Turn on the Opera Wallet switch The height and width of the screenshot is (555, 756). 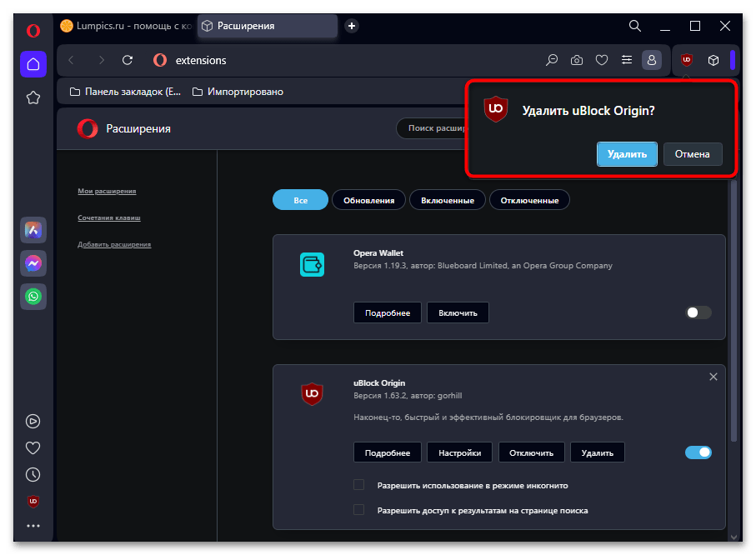(x=698, y=313)
